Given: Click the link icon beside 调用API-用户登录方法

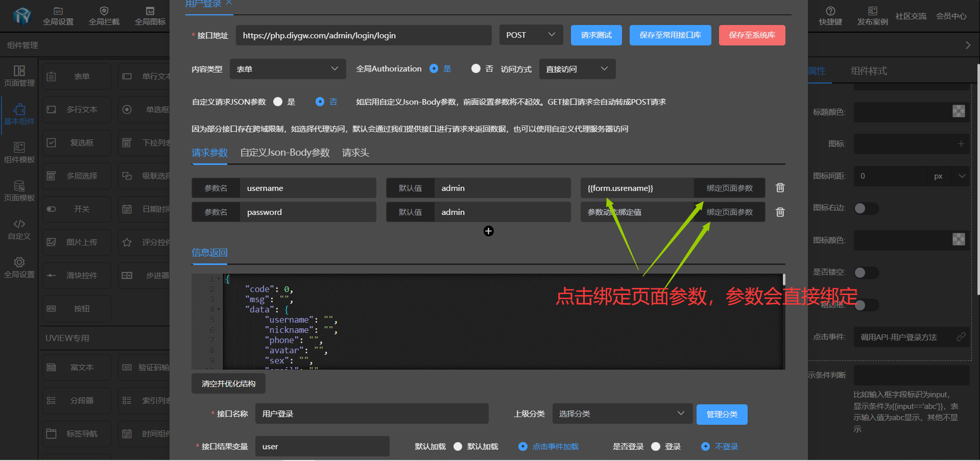Looking at the screenshot, I should 961,337.
